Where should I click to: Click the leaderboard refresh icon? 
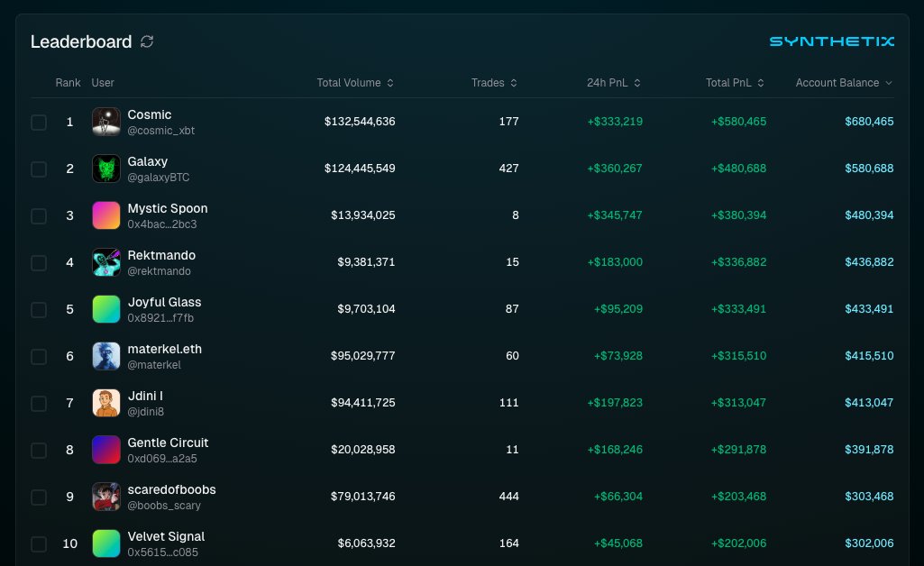click(148, 41)
